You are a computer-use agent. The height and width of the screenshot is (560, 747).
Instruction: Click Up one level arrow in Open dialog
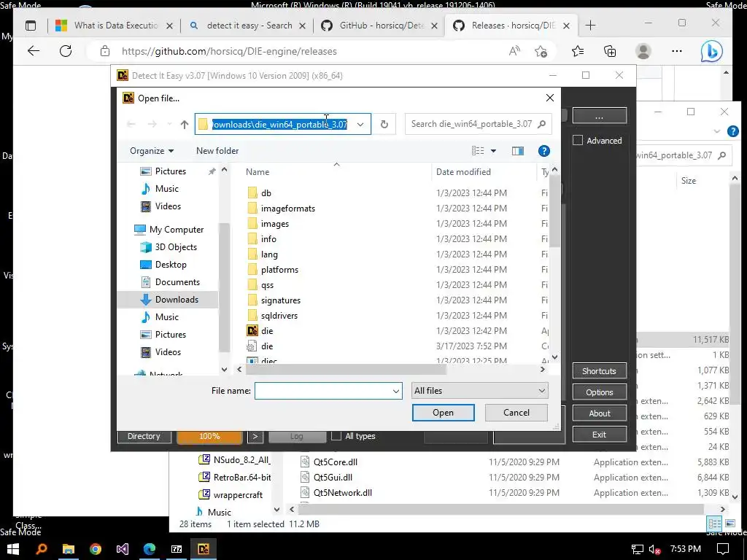185,124
